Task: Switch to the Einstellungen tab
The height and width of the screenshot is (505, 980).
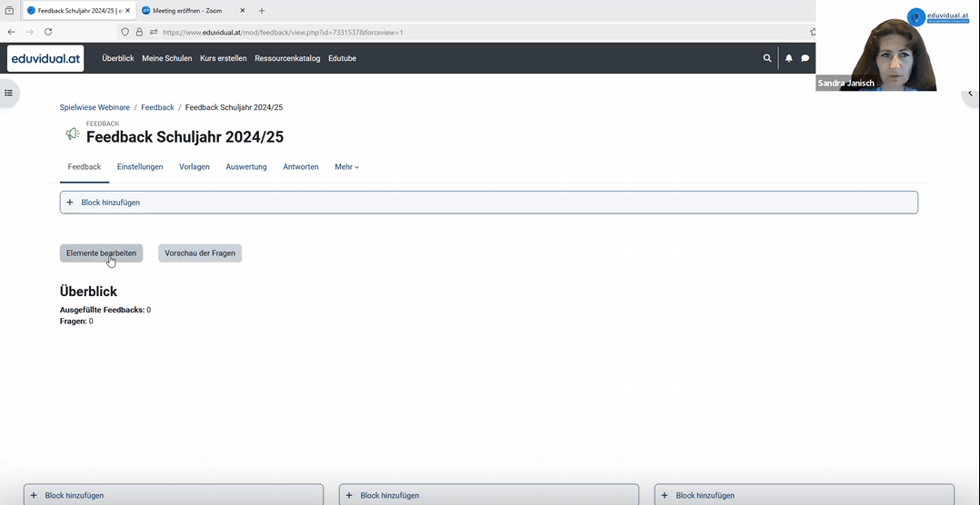Action: coord(140,167)
